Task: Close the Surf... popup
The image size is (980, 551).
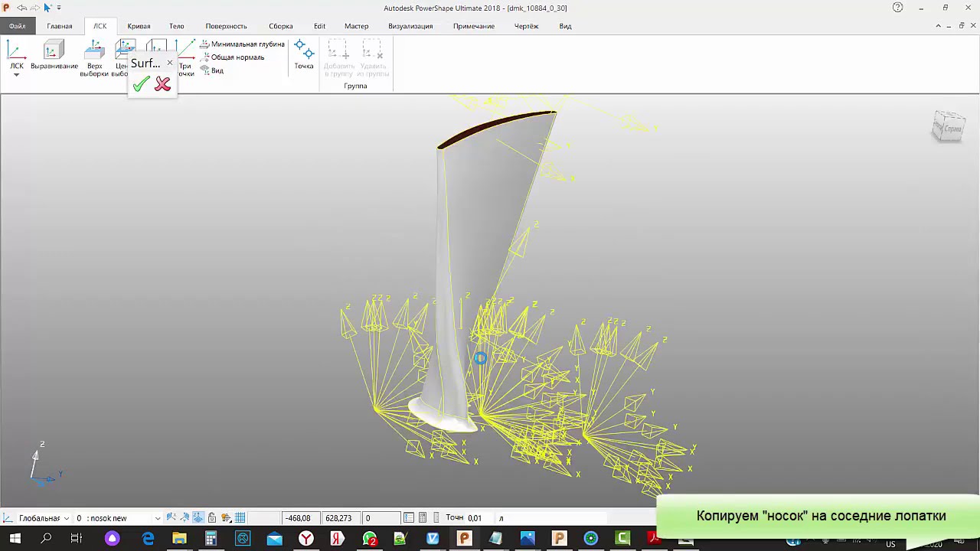Action: point(170,63)
